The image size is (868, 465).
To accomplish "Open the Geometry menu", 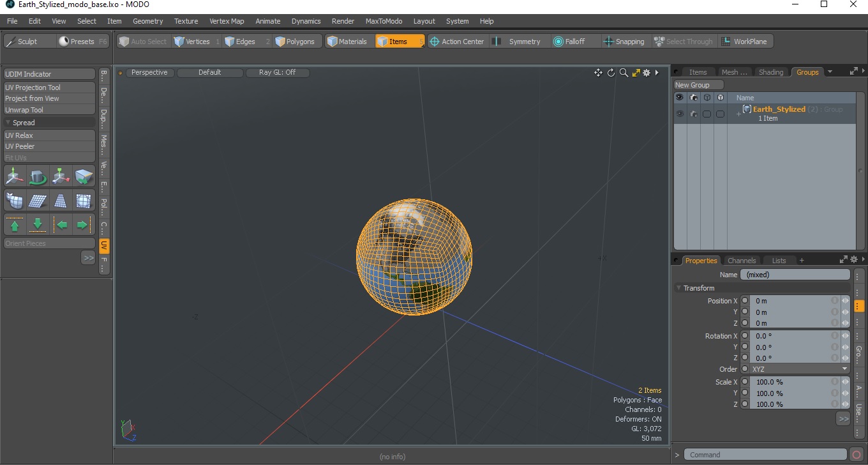I will [x=148, y=21].
